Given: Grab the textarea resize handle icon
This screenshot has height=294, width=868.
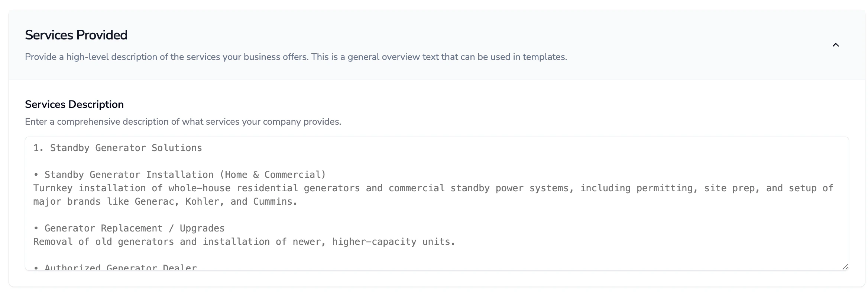Looking at the screenshot, I should 845,266.
